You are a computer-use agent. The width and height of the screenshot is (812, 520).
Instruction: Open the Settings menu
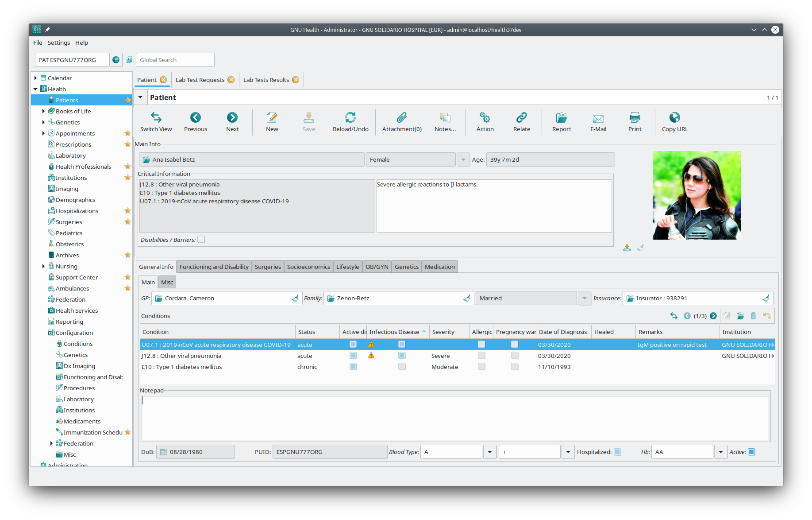coord(58,43)
